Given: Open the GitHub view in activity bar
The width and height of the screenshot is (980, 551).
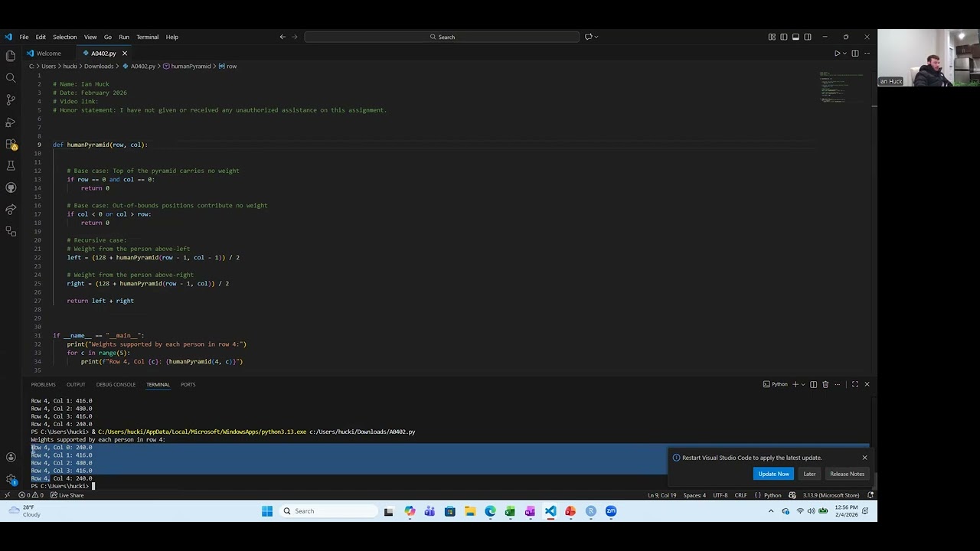Looking at the screenshot, I should (x=11, y=187).
